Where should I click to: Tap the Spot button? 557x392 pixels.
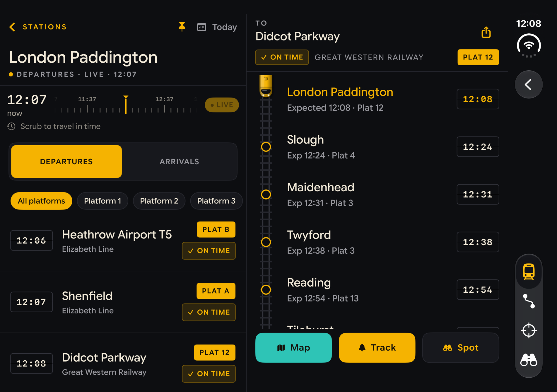click(x=460, y=347)
